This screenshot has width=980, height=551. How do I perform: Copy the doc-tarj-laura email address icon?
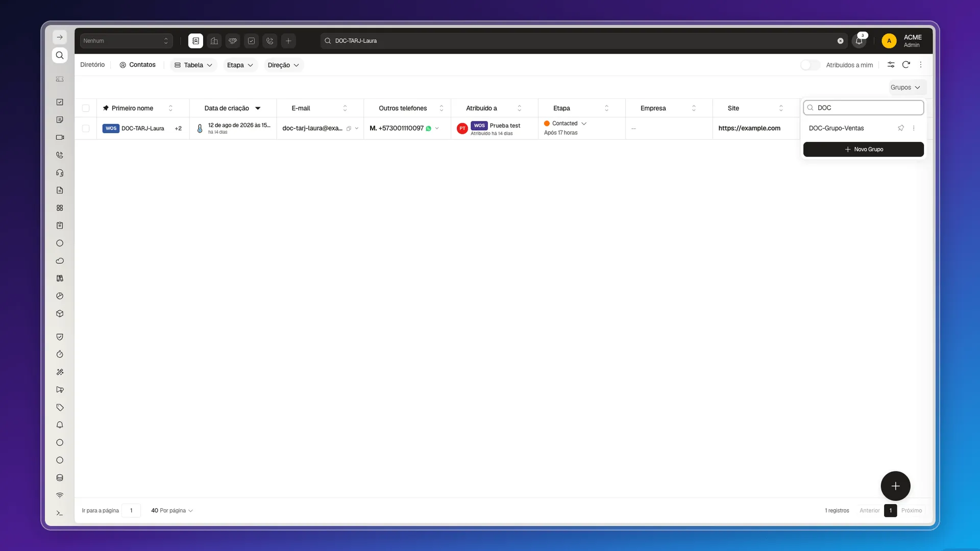coord(349,129)
